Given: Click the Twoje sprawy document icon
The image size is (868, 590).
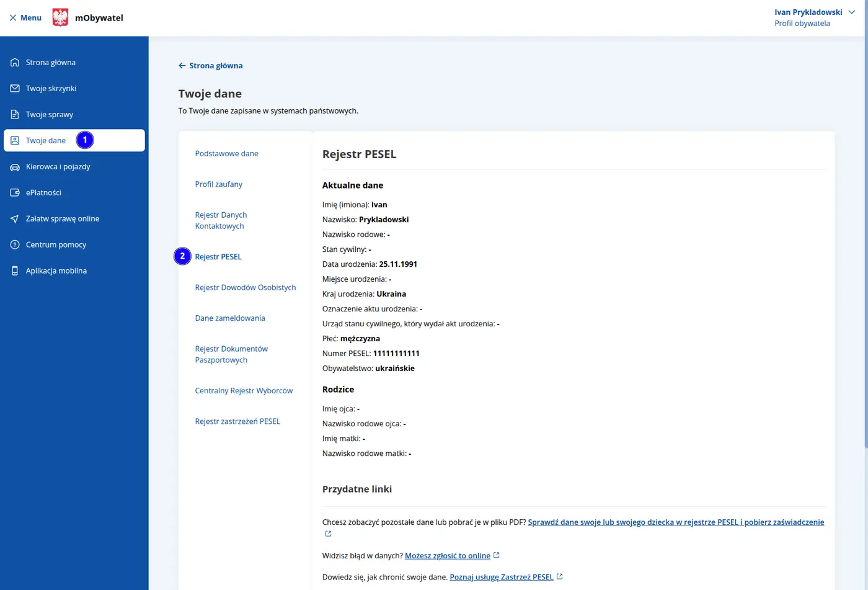Looking at the screenshot, I should 15,115.
